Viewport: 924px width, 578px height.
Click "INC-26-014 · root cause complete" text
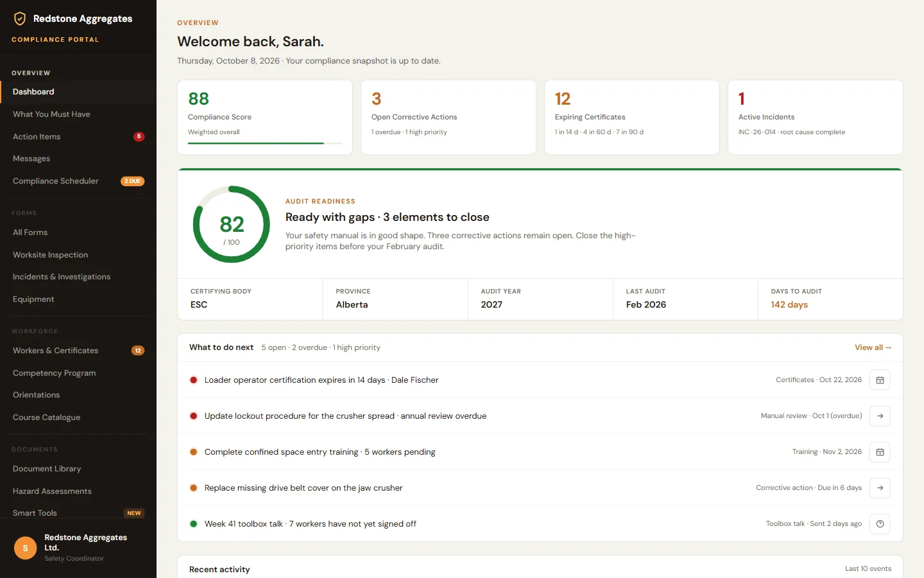point(792,132)
